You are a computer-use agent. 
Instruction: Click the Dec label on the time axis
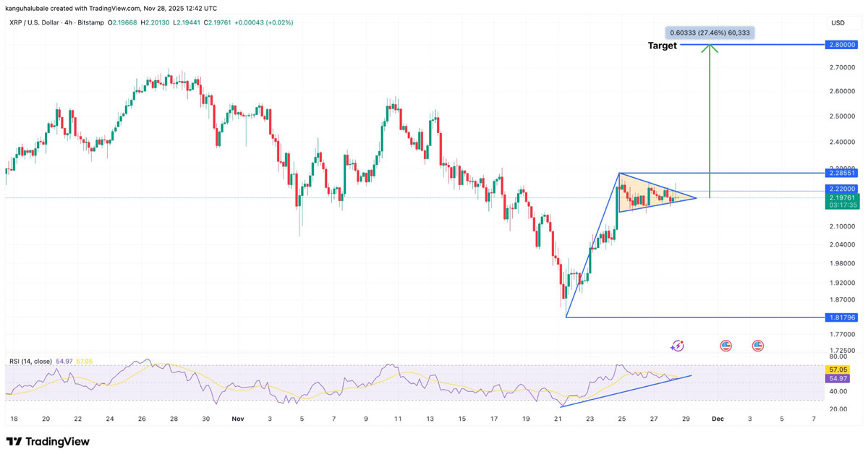(x=718, y=419)
